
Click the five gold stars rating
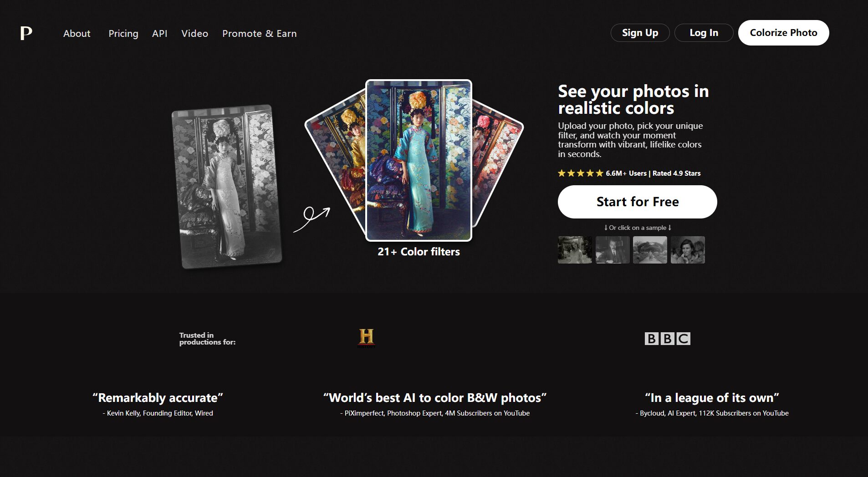click(580, 173)
